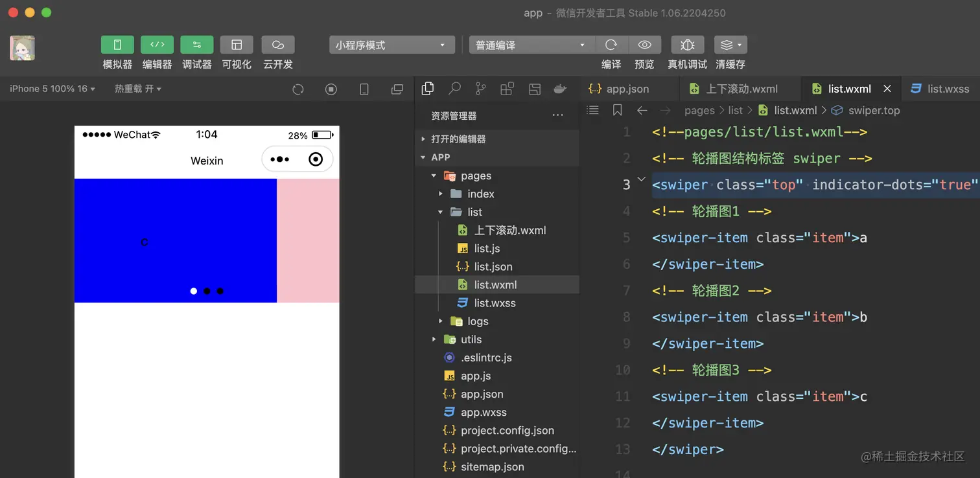Switch to the app.json tab

(x=628, y=88)
